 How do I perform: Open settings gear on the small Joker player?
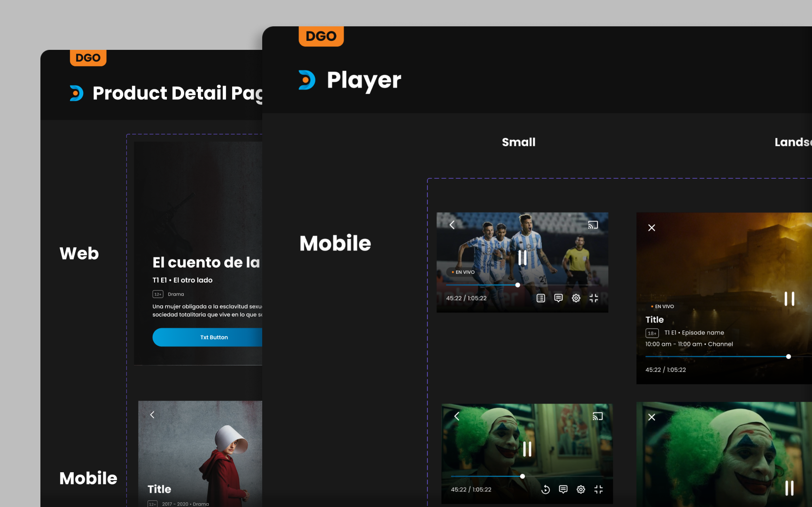581,490
